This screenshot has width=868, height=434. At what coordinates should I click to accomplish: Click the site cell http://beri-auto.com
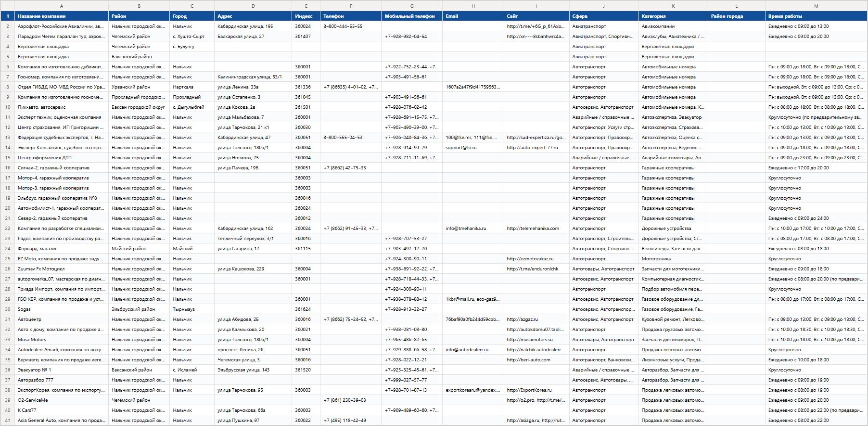pyautogui.click(x=536, y=360)
